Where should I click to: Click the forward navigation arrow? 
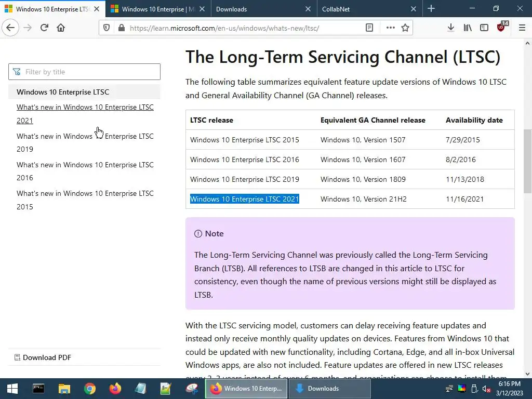(x=28, y=28)
